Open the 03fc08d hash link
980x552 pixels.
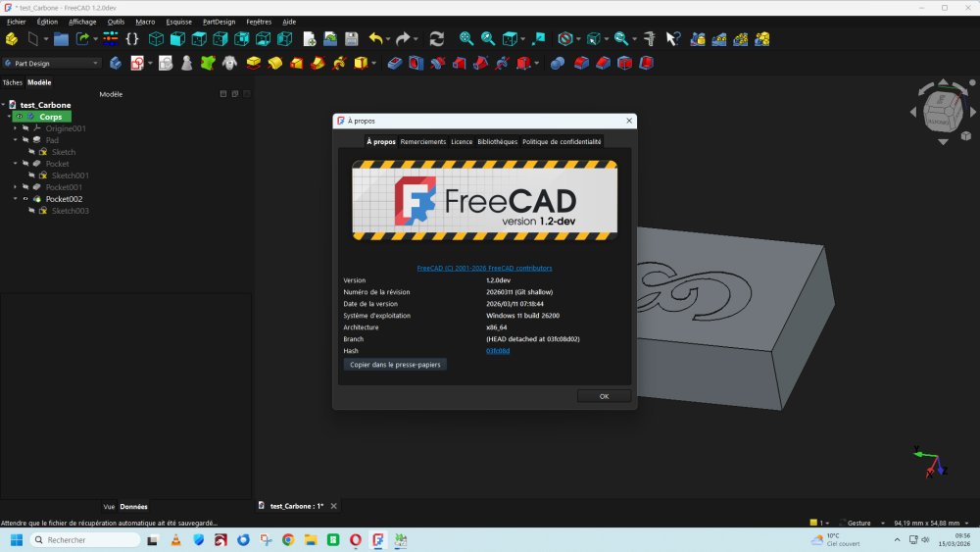click(x=498, y=351)
